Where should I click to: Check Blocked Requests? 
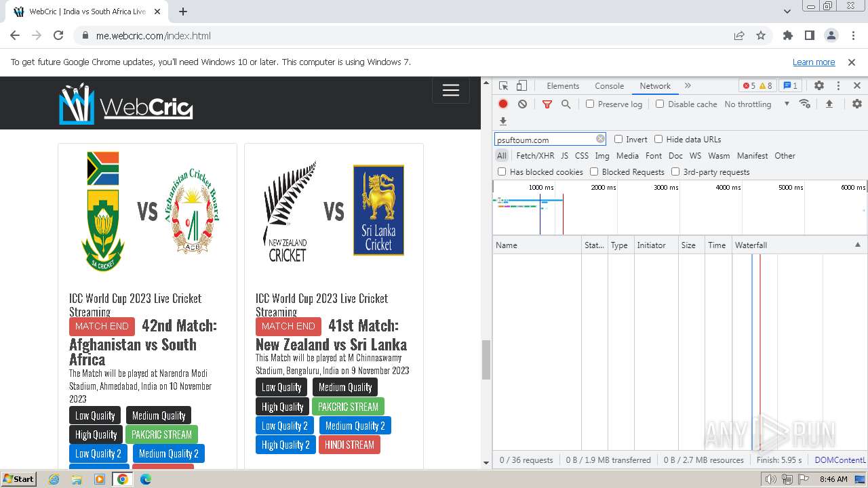594,171
